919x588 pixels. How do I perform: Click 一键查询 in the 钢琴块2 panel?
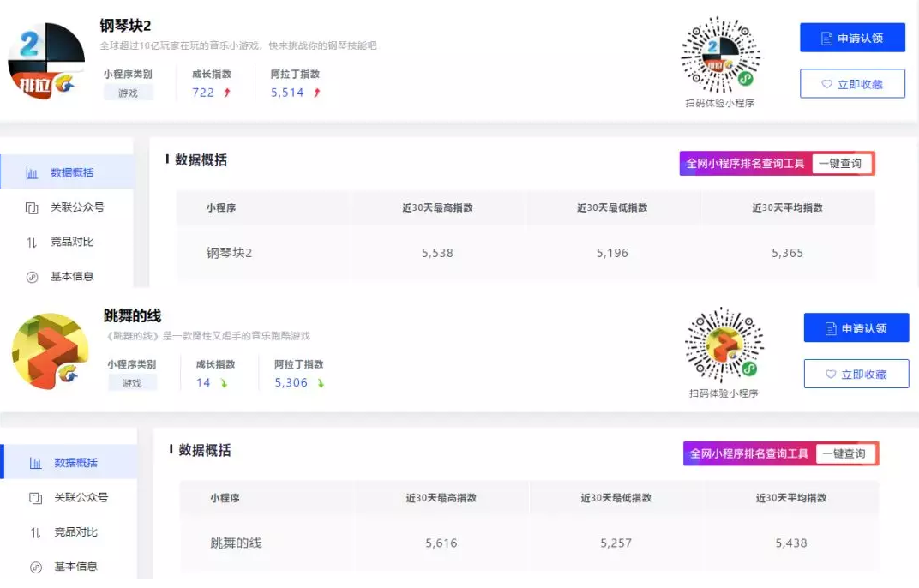pyautogui.click(x=841, y=164)
